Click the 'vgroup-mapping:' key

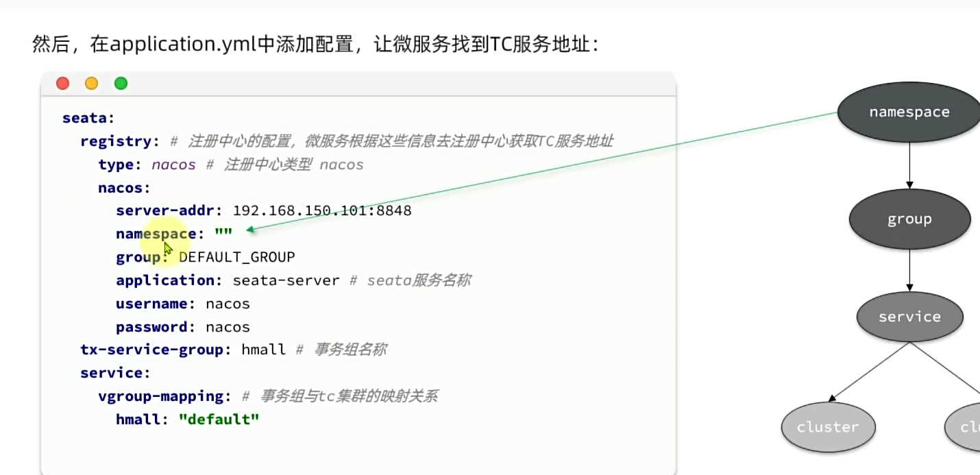click(165, 396)
